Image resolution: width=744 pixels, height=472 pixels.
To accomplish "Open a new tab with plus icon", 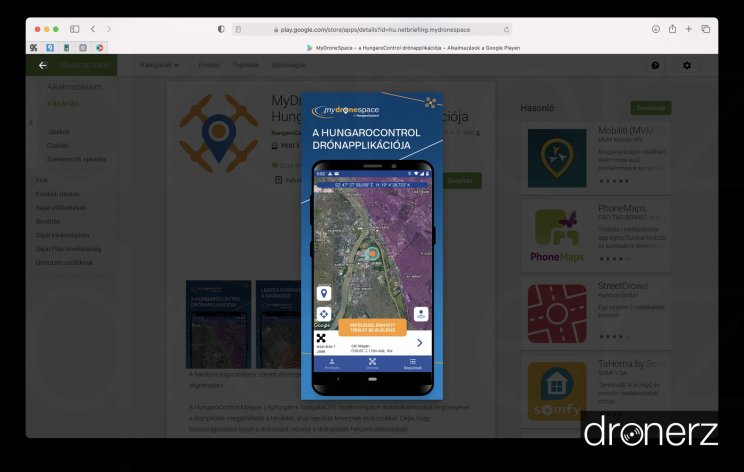I will coord(688,29).
